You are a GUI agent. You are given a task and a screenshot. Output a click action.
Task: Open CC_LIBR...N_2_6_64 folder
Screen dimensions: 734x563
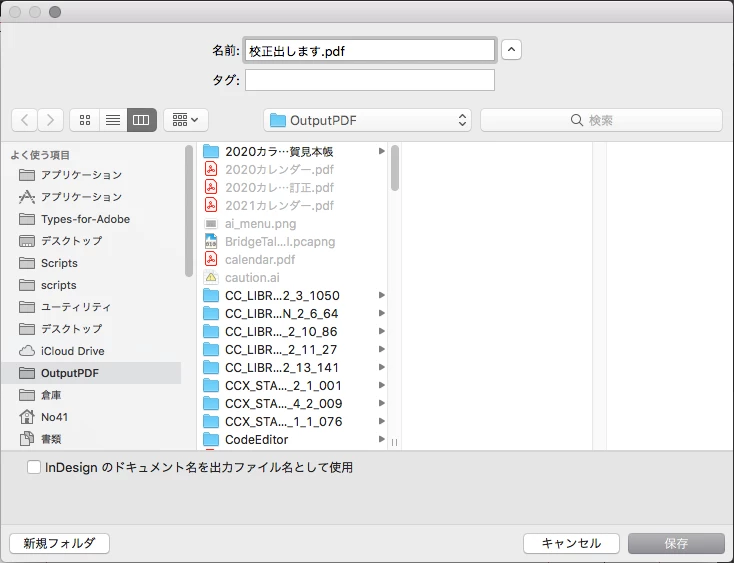click(293, 314)
